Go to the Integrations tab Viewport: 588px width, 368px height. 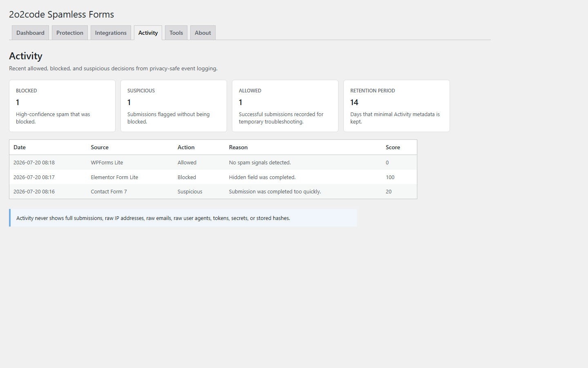pos(111,33)
